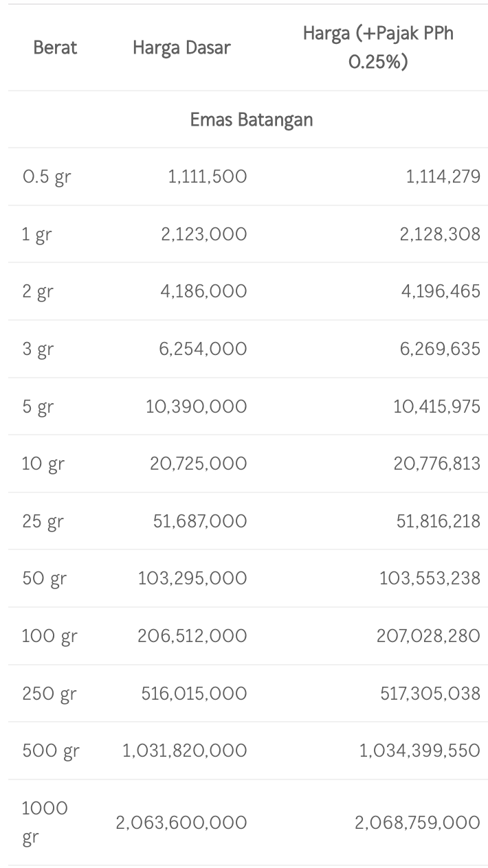
Task: Select taxed price 2,068,759,000
Action: [417, 823]
